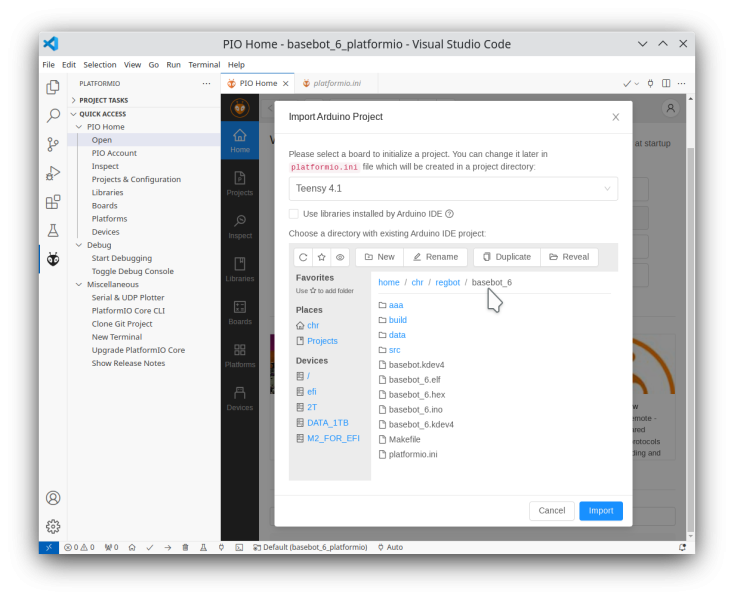Viewport: 734px width, 600px height.
Task: Open the Extensions view icon
Action: [53, 201]
